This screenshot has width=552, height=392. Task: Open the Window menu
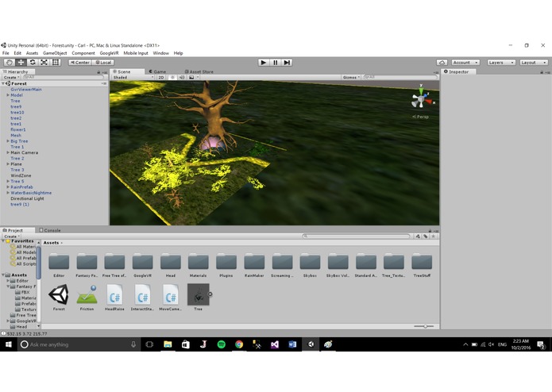click(x=161, y=53)
